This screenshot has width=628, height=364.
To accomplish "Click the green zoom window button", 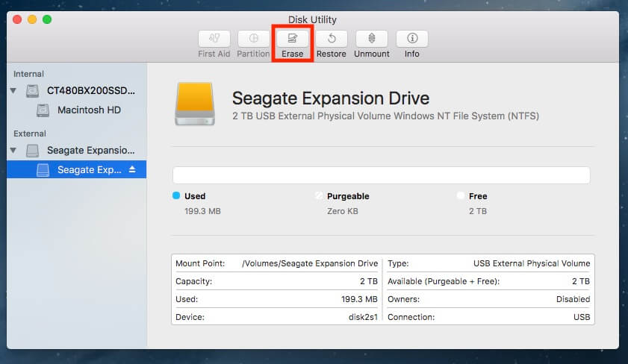I will coord(47,19).
